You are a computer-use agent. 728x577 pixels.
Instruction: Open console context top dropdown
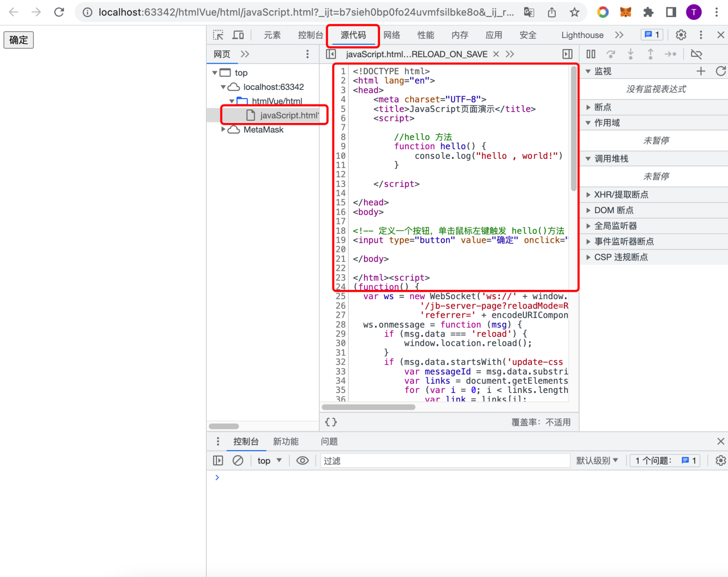[269, 460]
